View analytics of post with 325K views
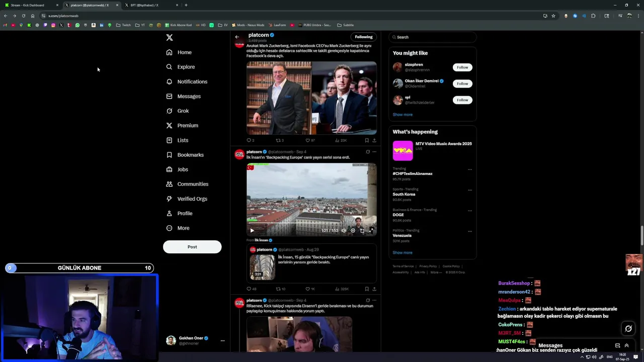 [342, 289]
